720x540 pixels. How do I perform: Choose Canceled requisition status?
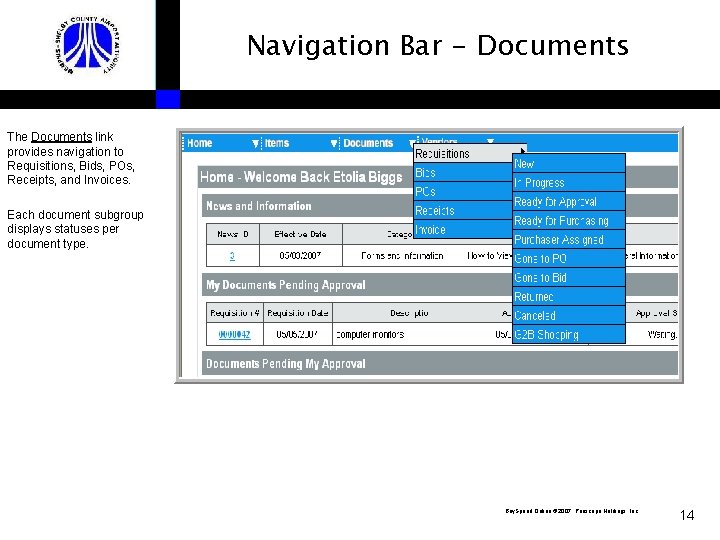(x=569, y=315)
